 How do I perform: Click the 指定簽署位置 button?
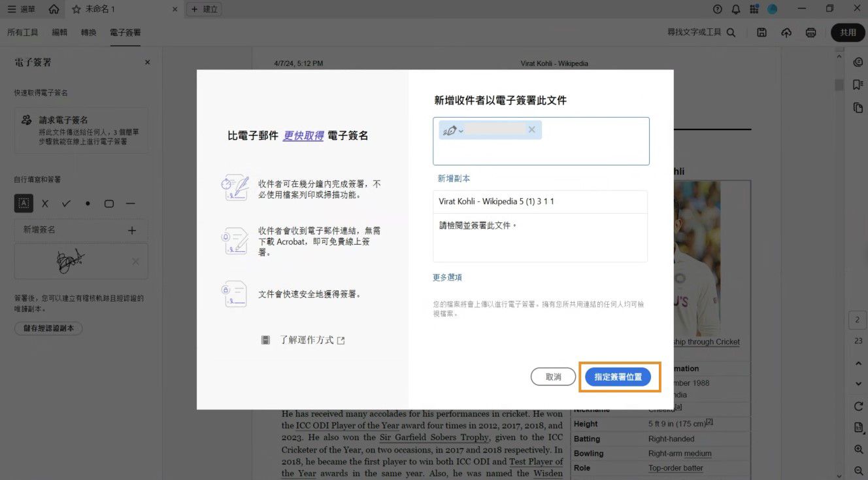(x=619, y=377)
